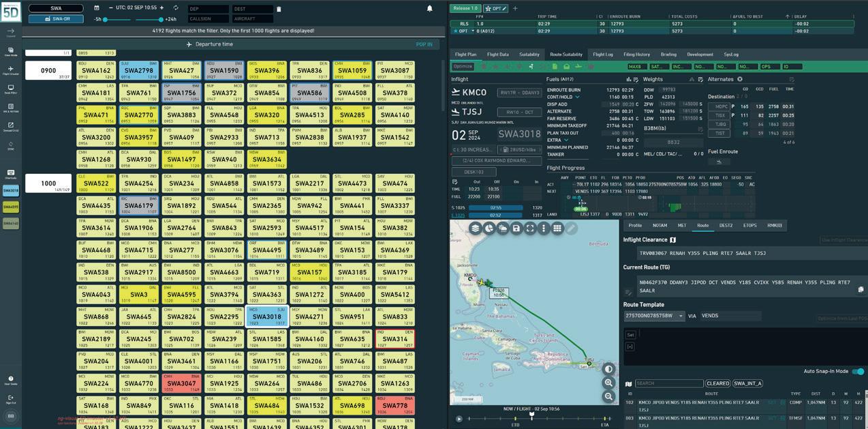
Task: Click the Optimize button
Action: [x=463, y=67]
